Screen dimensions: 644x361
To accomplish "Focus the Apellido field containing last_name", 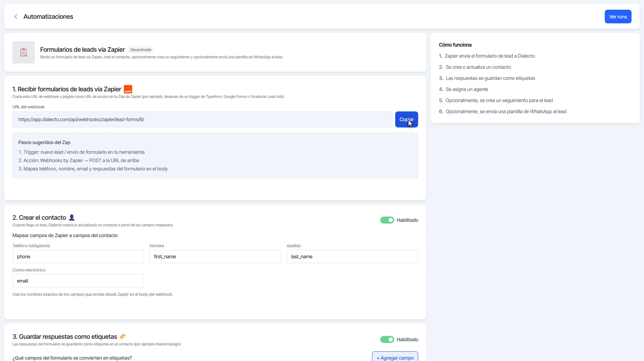I will click(352, 257).
